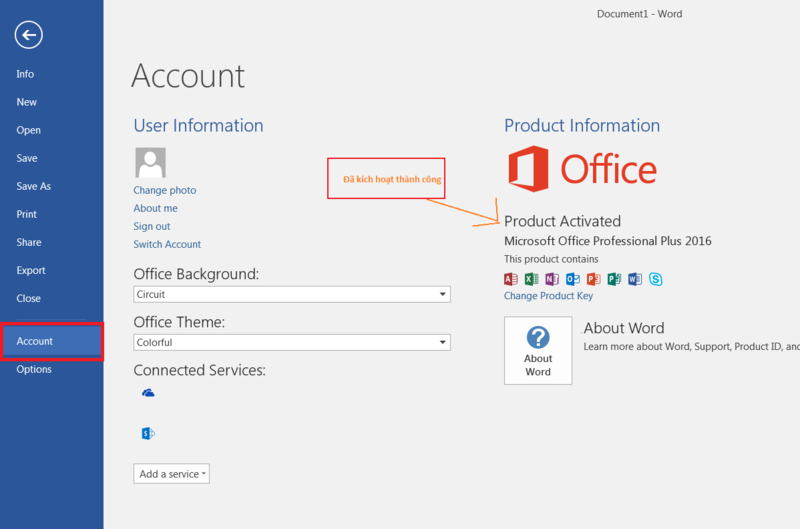This screenshot has width=800, height=529.
Task: Click the OneDrive cloud service icon
Action: click(x=148, y=393)
